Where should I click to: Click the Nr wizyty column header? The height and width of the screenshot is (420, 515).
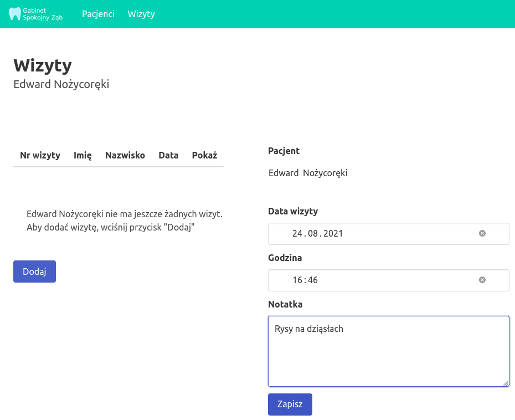tap(40, 155)
